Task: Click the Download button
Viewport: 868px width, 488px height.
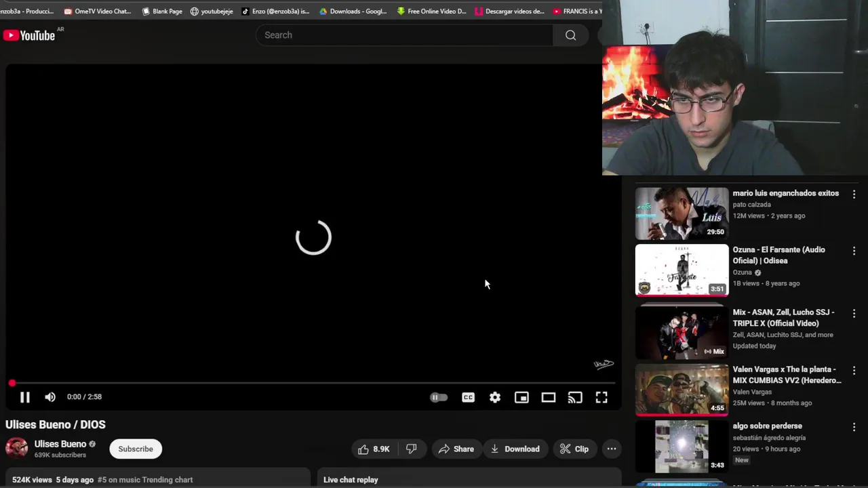Action: tap(515, 449)
